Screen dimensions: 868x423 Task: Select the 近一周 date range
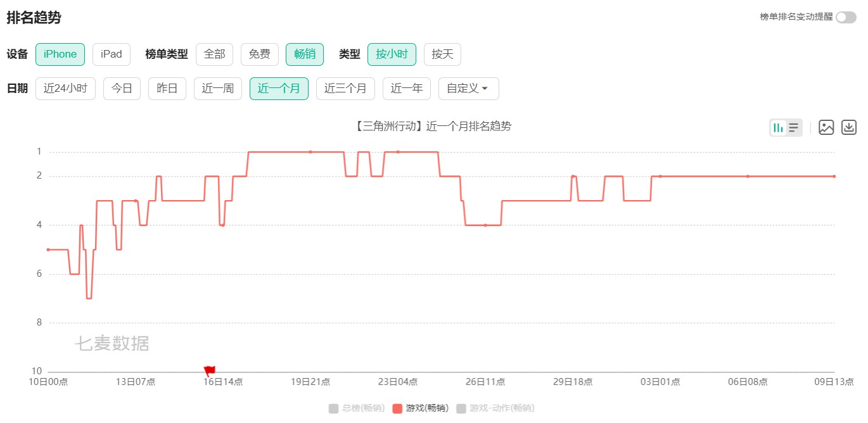[x=218, y=89]
